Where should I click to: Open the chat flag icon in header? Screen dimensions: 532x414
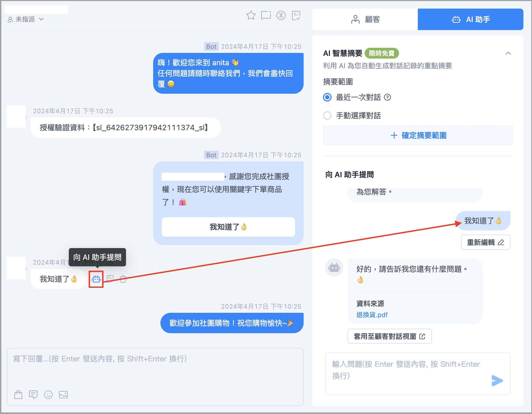266,15
